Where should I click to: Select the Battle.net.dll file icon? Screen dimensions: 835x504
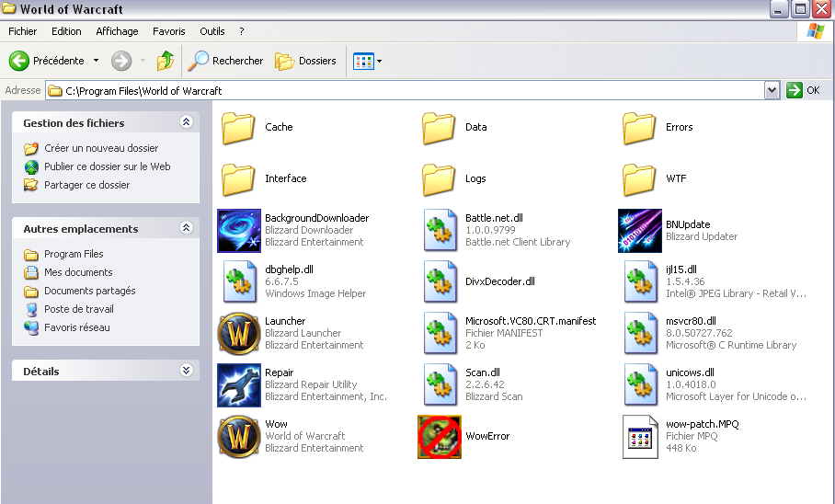(440, 230)
